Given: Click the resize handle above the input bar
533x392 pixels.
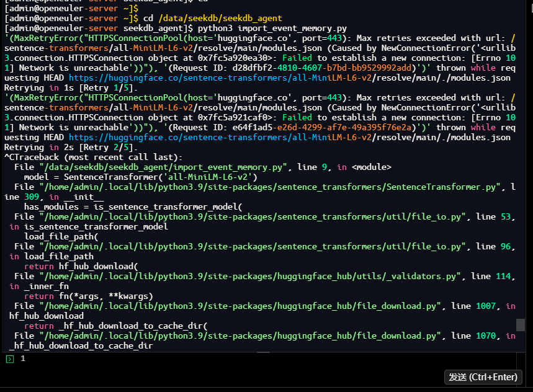Looking at the screenshot, I should point(266,352).
